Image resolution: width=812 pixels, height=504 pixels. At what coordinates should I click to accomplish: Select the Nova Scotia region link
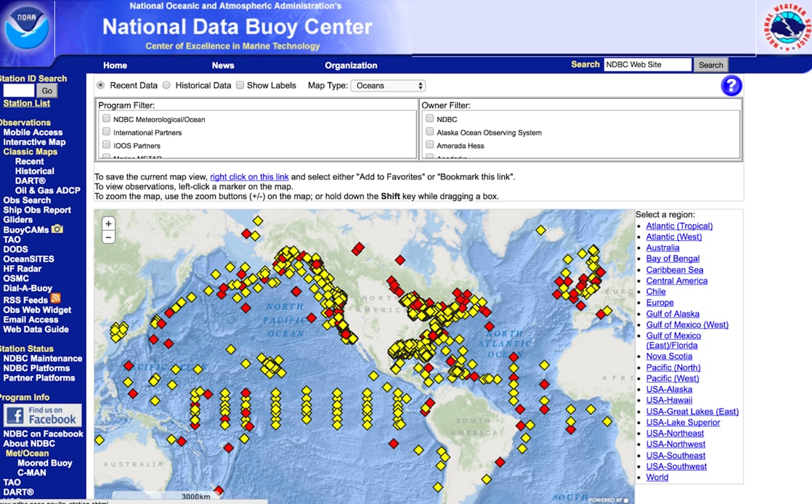click(x=669, y=356)
